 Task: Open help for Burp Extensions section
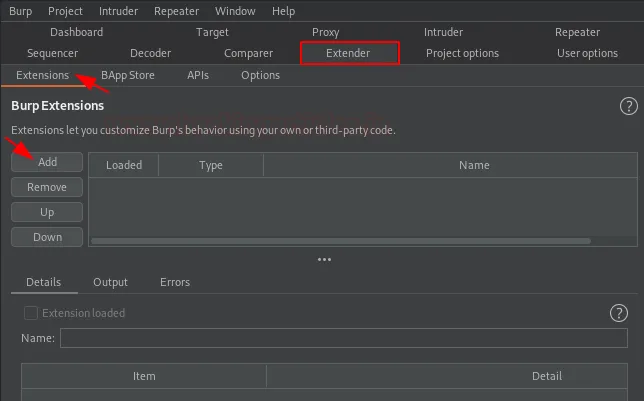tap(628, 106)
